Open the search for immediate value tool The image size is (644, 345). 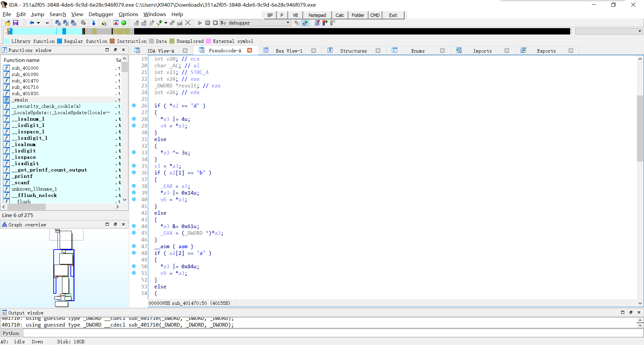(x=73, y=23)
